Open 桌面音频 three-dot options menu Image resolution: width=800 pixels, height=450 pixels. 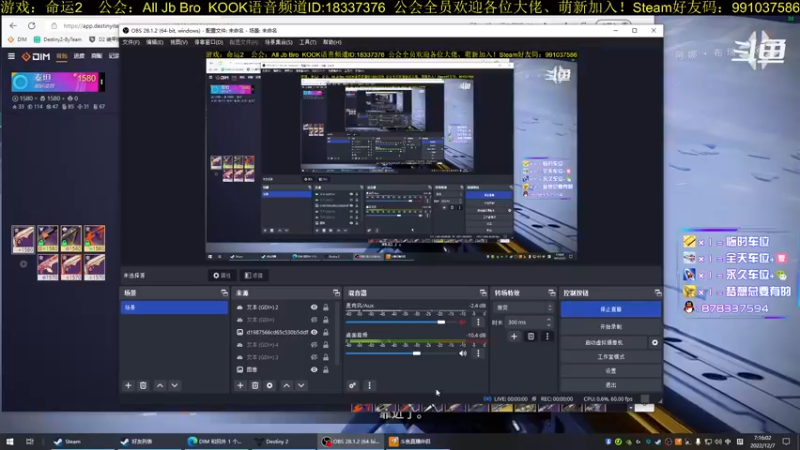[x=478, y=353]
